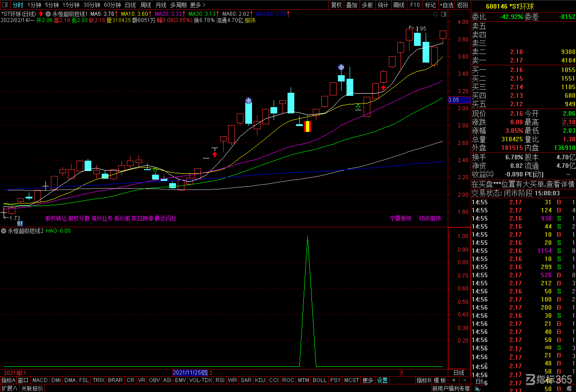Select the OBV indicator
The height and width of the screenshot is (392, 576).
(x=154, y=380)
